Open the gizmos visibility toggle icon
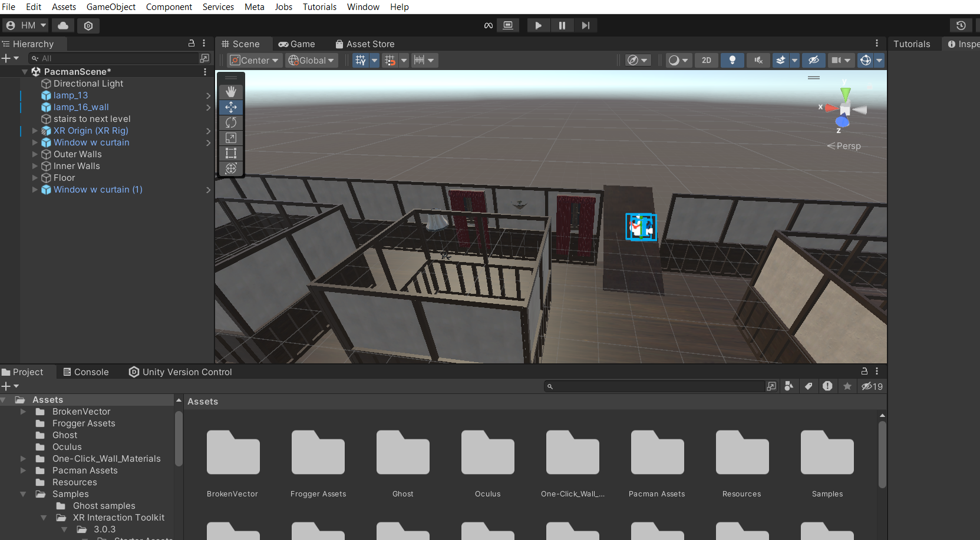Image resolution: width=980 pixels, height=540 pixels. [x=865, y=60]
